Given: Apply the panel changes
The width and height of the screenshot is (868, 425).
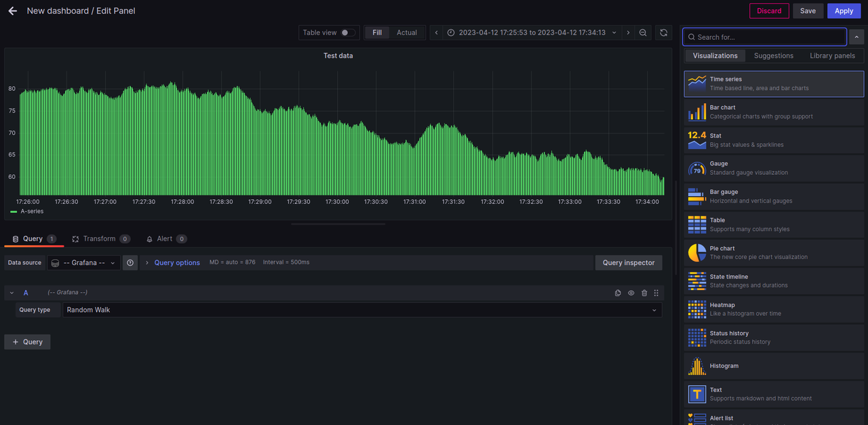Looking at the screenshot, I should [844, 11].
